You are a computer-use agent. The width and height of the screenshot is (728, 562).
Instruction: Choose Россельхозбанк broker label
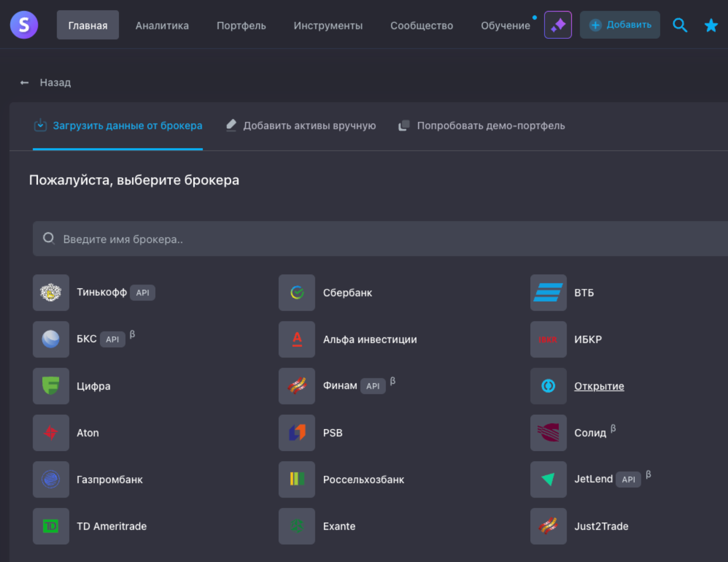pyautogui.click(x=364, y=480)
